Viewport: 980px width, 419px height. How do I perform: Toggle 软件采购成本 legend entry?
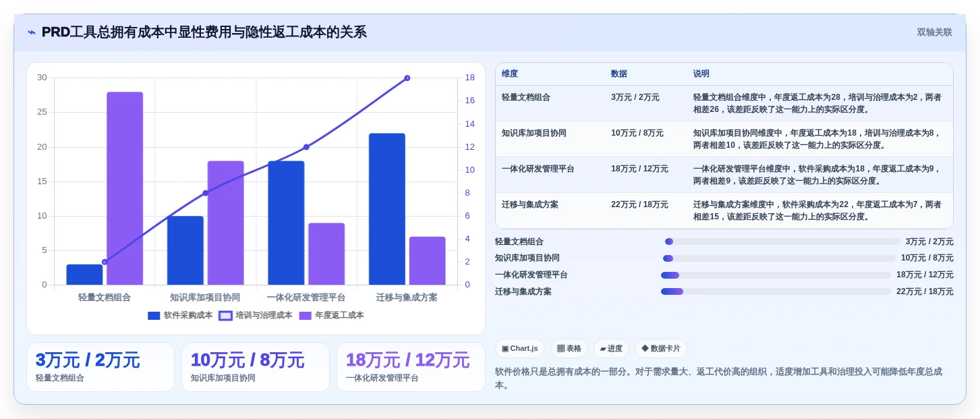click(180, 315)
